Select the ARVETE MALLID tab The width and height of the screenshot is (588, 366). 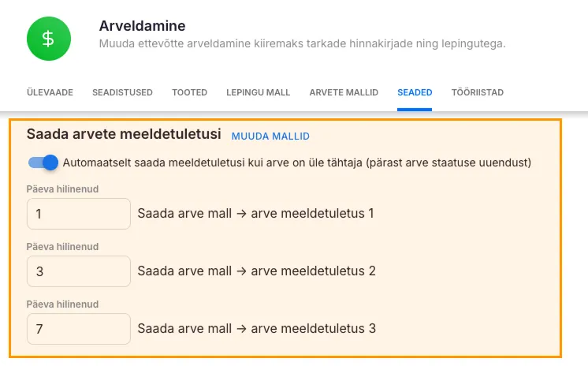pos(344,92)
